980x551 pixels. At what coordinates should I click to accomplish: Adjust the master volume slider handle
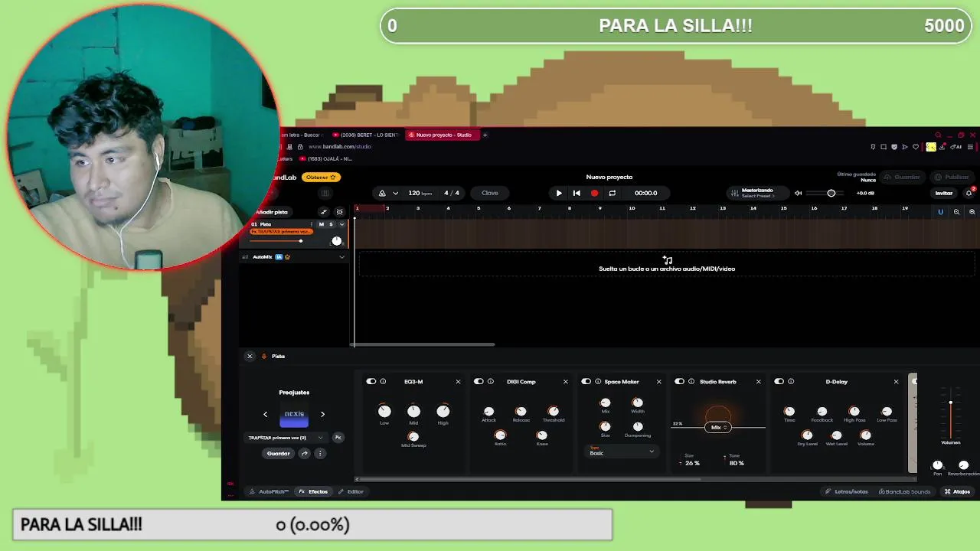pos(831,193)
